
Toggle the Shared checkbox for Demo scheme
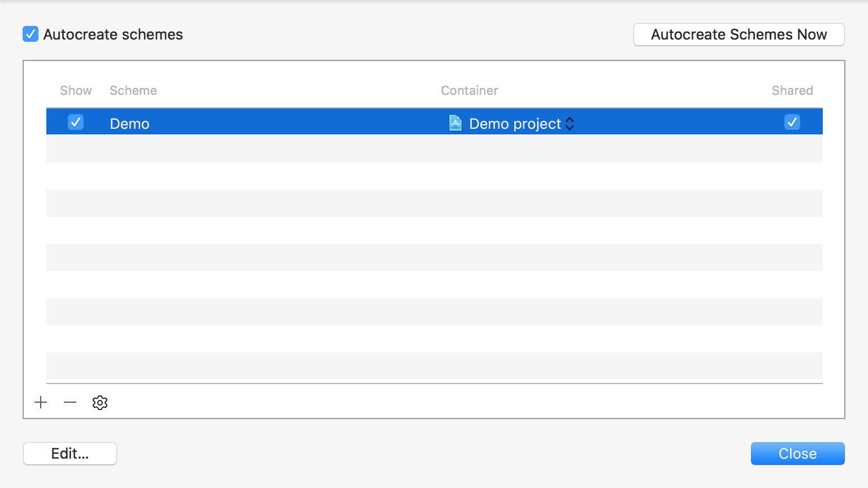click(x=792, y=122)
